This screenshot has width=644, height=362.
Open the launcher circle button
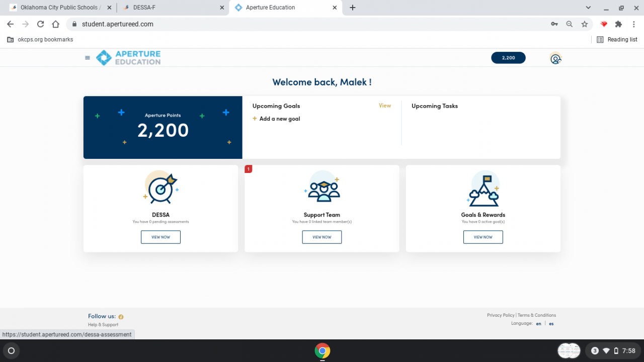[x=12, y=350]
